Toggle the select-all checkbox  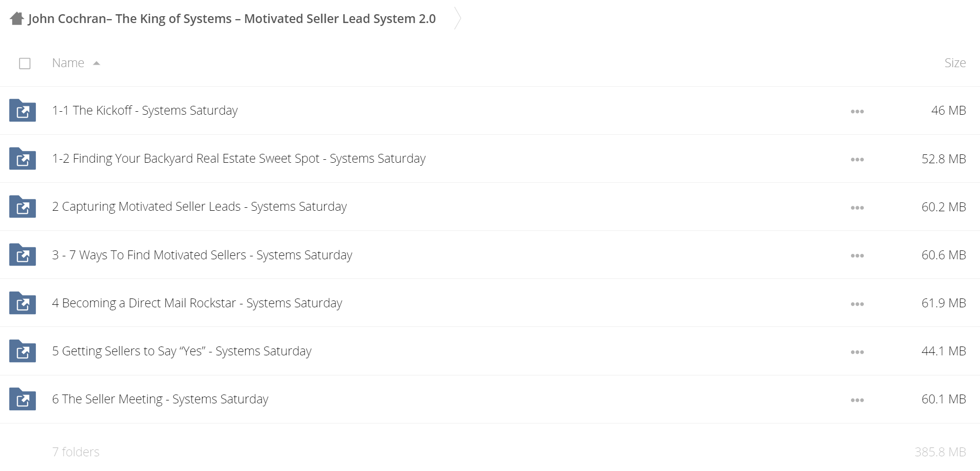tap(25, 63)
